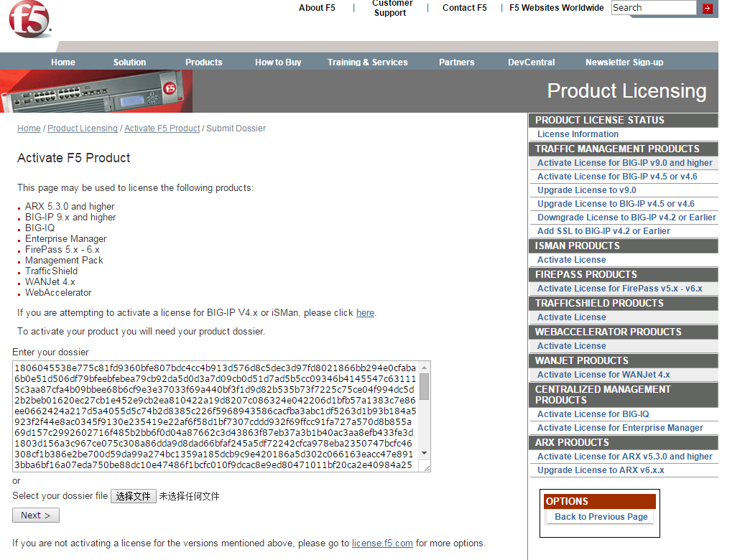
Task: Click the 选择文件 file chooser button
Action: [134, 496]
